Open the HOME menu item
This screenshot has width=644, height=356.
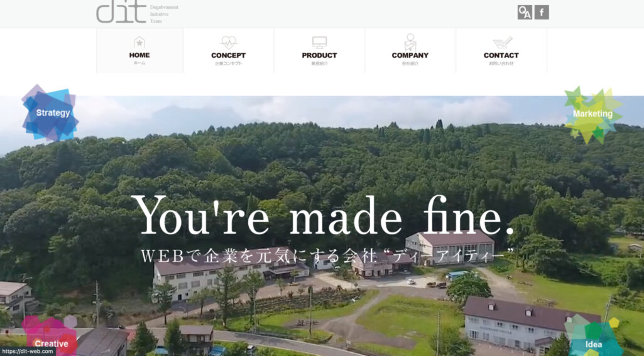click(139, 50)
